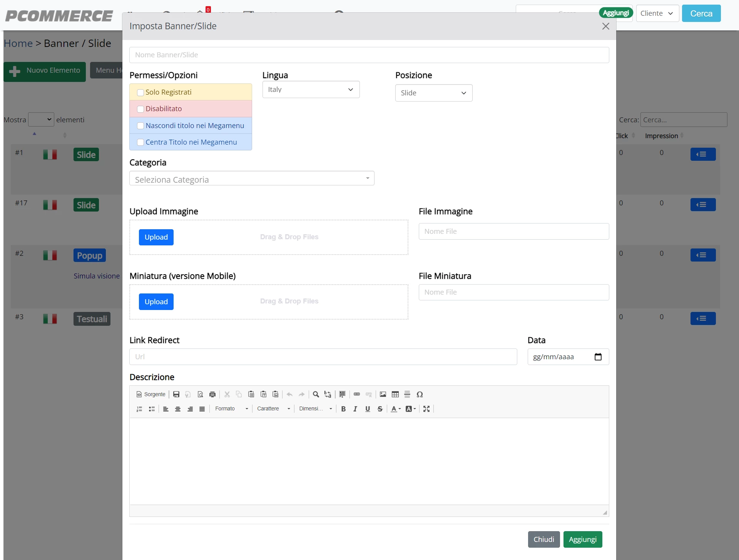Open the text color picker in editor

396,409
